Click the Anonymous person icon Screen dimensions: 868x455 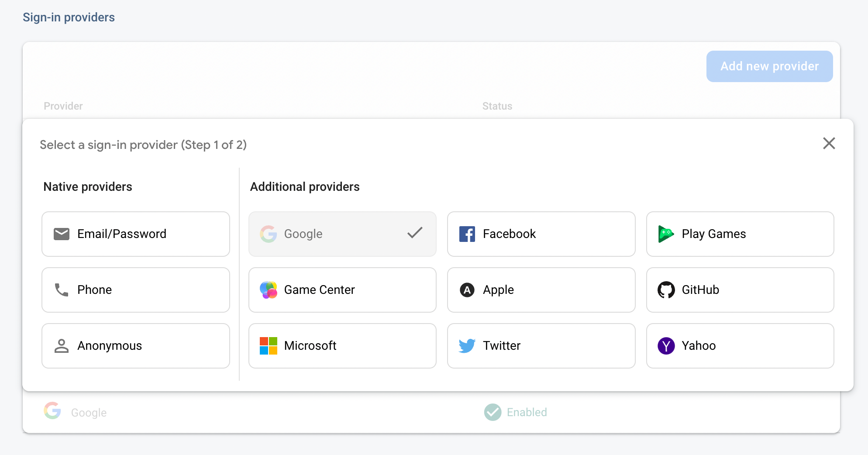62,346
